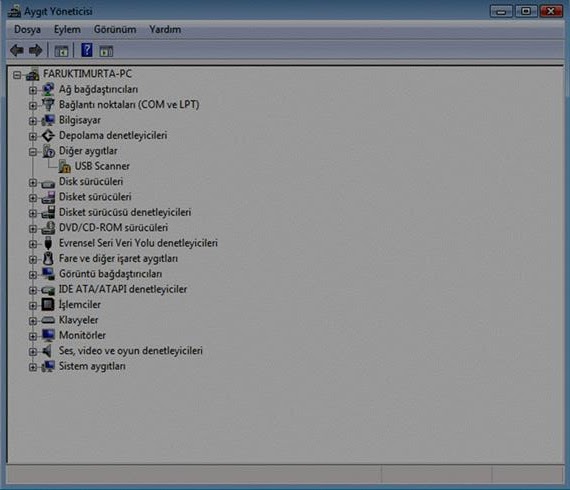Click the Görüntü bağdaştırıcıları display icon
Screen dimensions: 570x490
[48, 274]
